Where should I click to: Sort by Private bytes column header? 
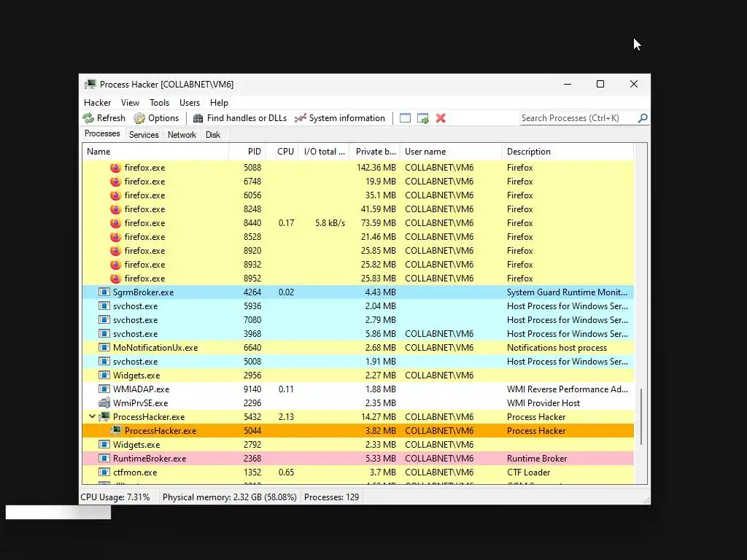click(x=374, y=152)
